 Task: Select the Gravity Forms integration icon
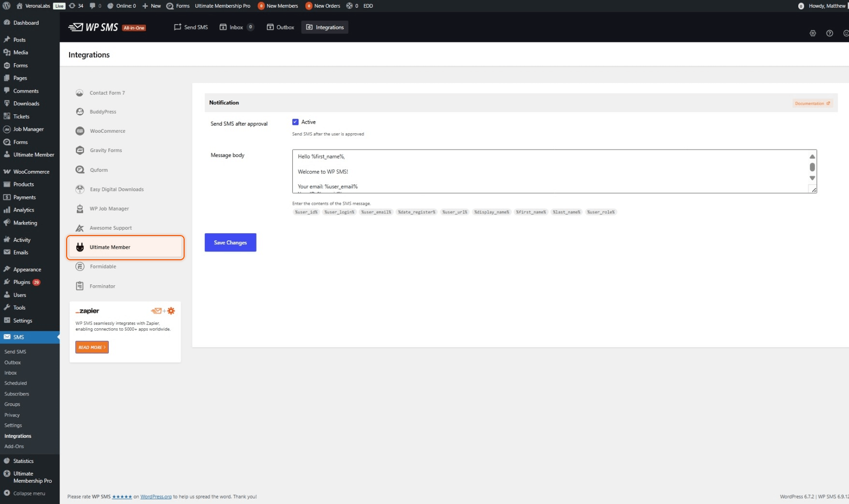(x=80, y=150)
